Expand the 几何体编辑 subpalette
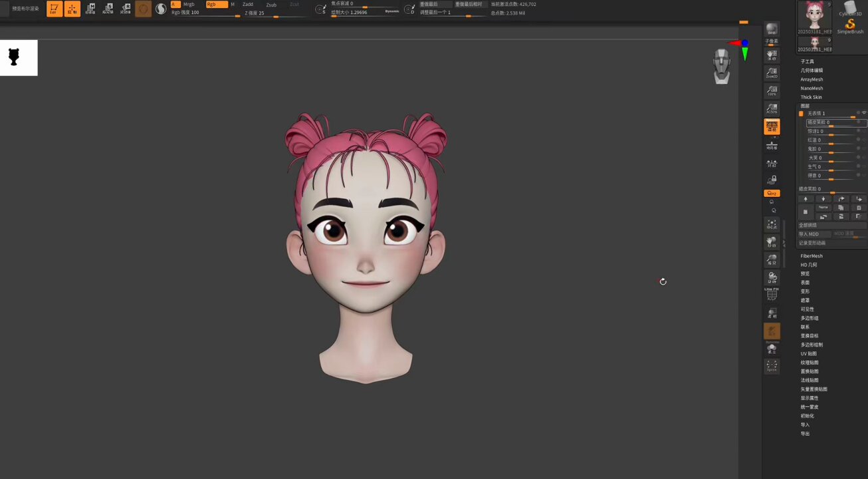Image resolution: width=868 pixels, height=479 pixels. [812, 70]
